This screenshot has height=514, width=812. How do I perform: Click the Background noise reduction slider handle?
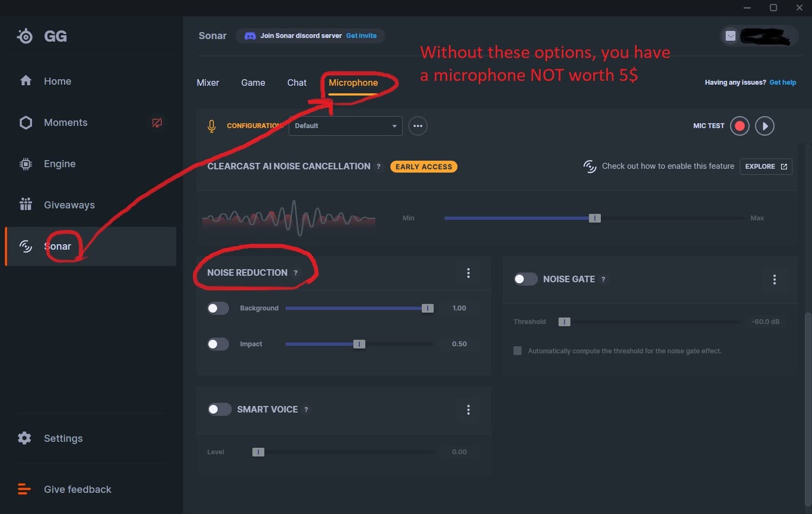[x=428, y=308]
